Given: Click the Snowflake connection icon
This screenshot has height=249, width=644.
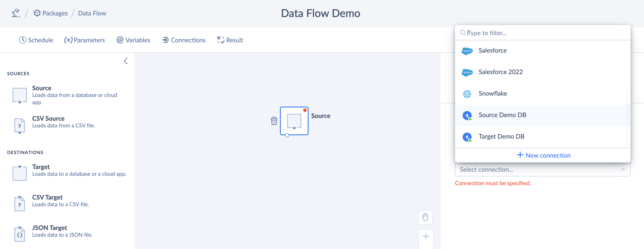Looking at the screenshot, I should [x=467, y=93].
